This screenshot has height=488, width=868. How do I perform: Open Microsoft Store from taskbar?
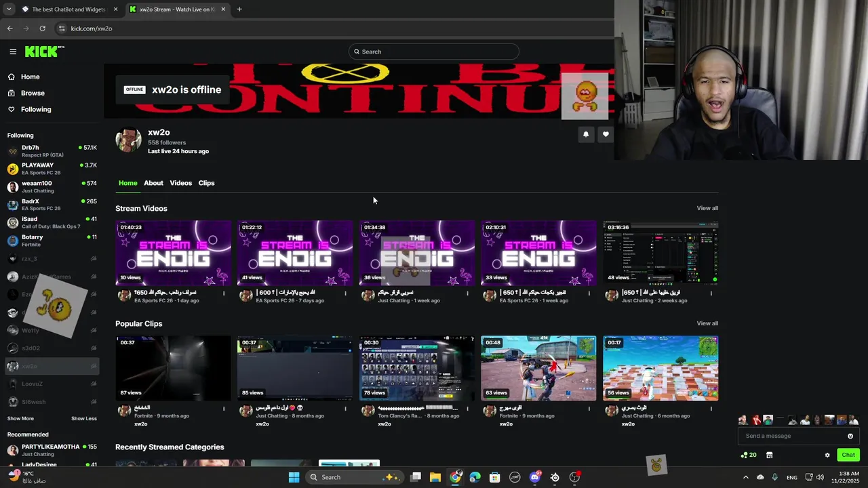495,477
